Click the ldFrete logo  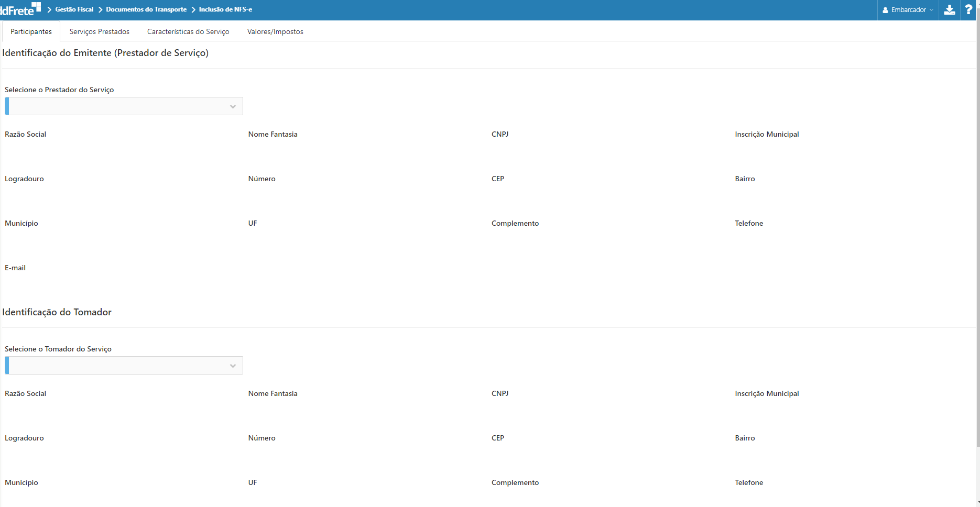point(20,9)
